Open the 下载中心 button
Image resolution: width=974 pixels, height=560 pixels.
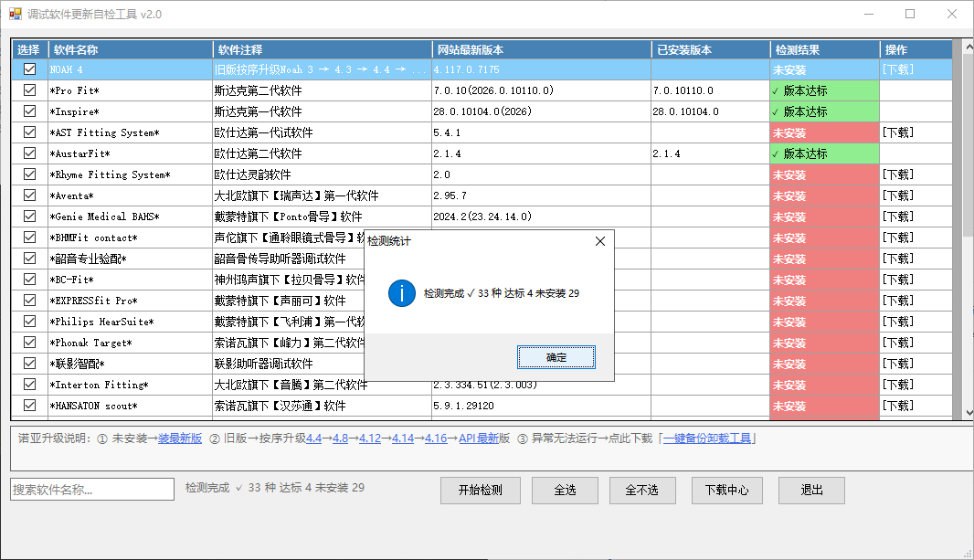(x=726, y=491)
